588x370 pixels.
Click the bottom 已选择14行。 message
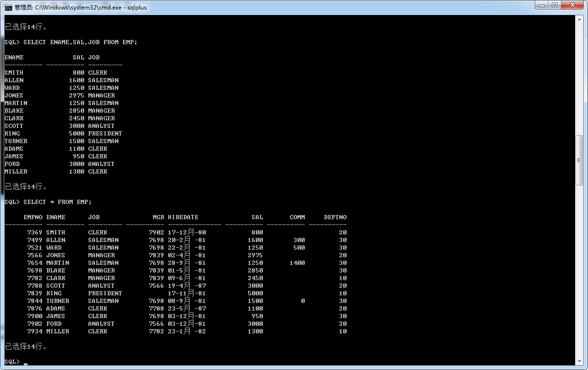point(26,347)
